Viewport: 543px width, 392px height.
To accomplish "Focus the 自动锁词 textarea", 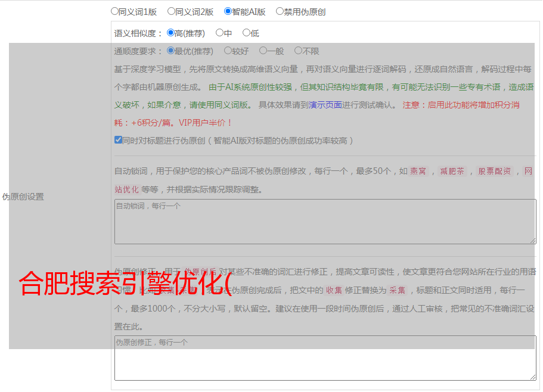I will (325, 222).
